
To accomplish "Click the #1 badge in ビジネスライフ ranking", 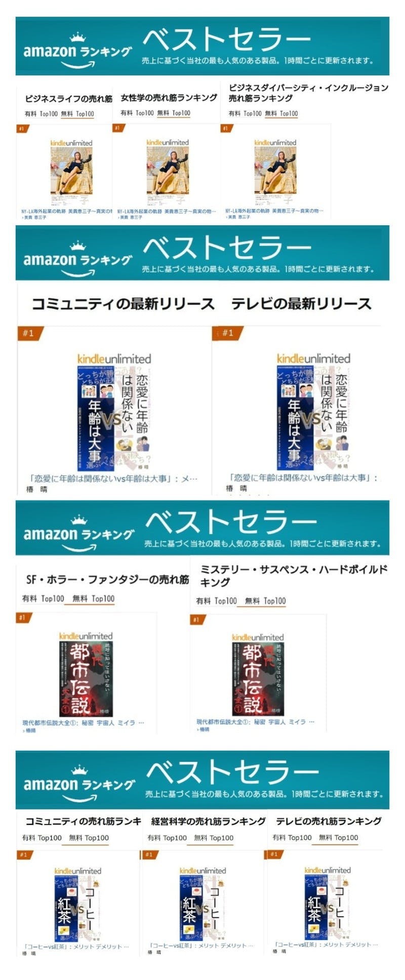I will coord(22,129).
